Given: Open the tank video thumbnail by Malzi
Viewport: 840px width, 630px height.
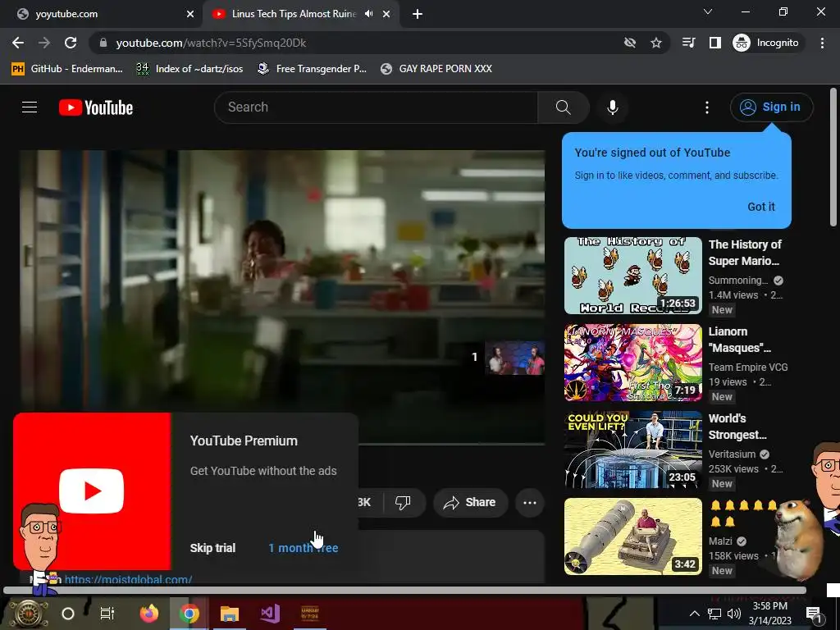Looking at the screenshot, I should [632, 536].
